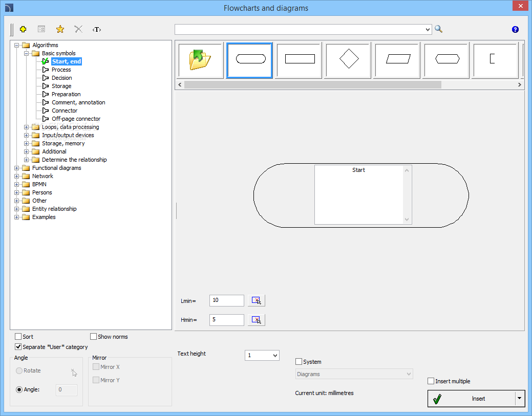This screenshot has width=532, height=416.
Task: Select the Entity relationship folder
Action: point(54,209)
